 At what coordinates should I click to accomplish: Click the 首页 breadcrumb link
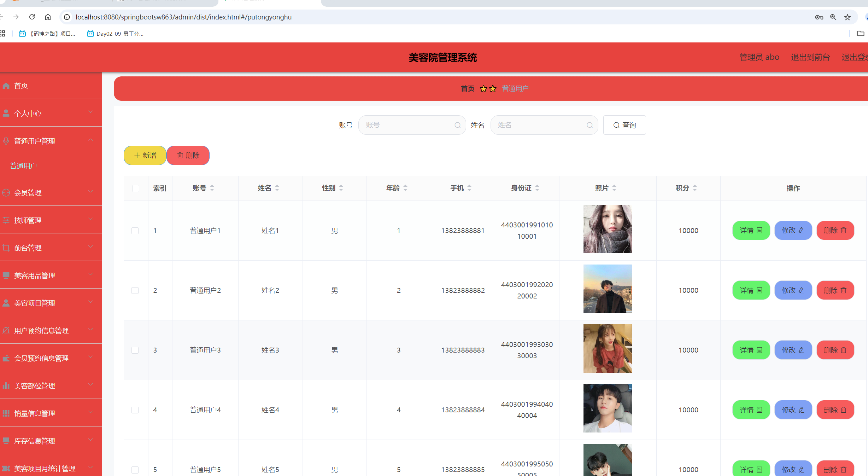[468, 88]
